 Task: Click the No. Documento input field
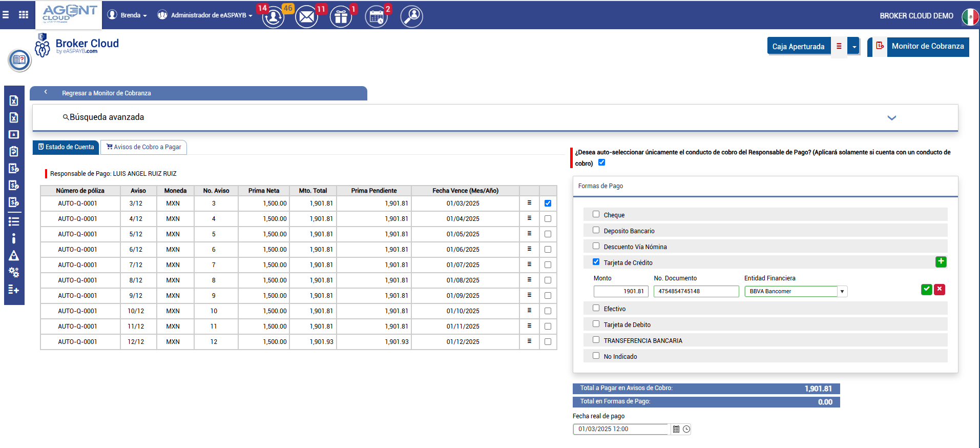click(x=696, y=292)
